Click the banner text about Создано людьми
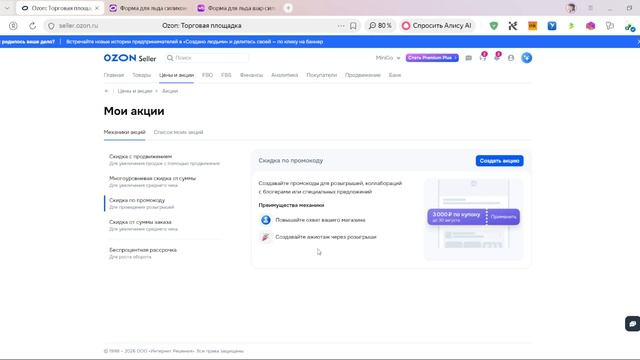This screenshot has width=640, height=360. [194, 42]
